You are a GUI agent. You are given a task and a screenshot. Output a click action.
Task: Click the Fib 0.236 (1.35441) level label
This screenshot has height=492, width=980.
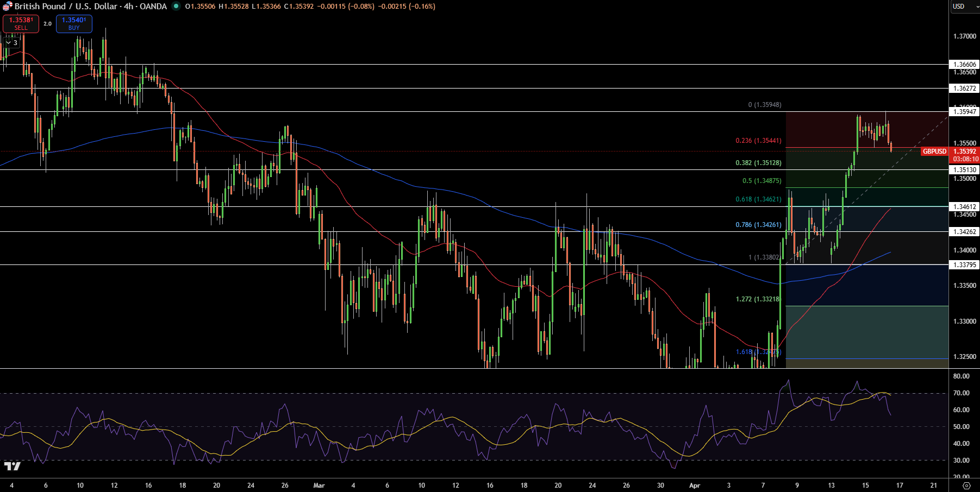758,141
